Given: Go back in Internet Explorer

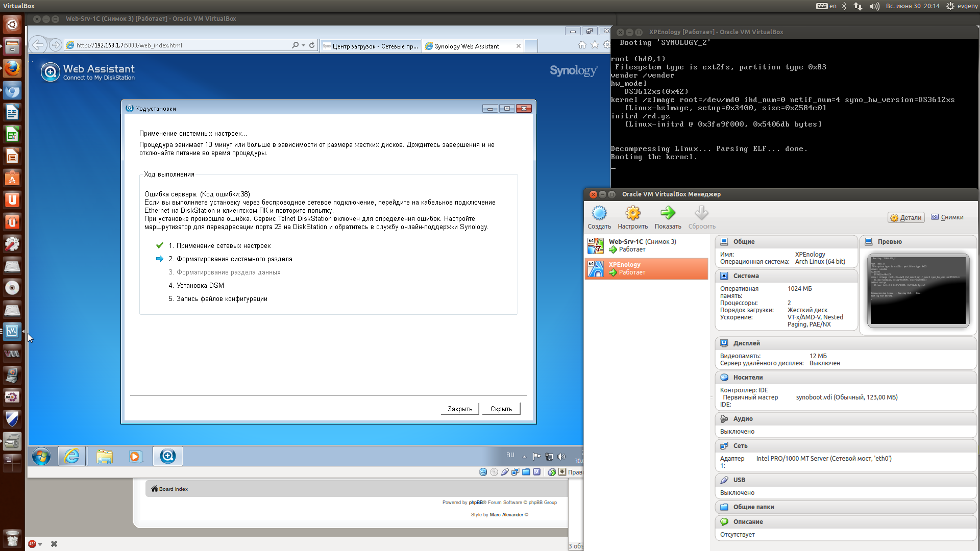Looking at the screenshot, I should click(38, 45).
